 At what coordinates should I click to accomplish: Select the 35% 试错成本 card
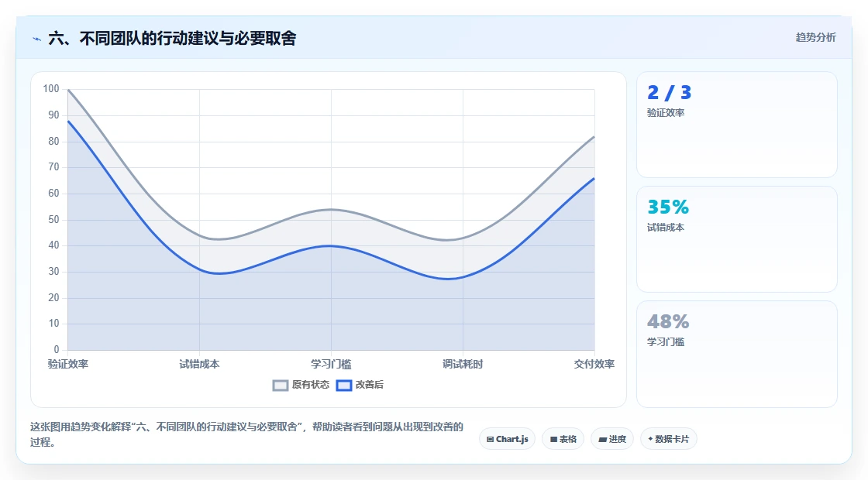pos(737,239)
